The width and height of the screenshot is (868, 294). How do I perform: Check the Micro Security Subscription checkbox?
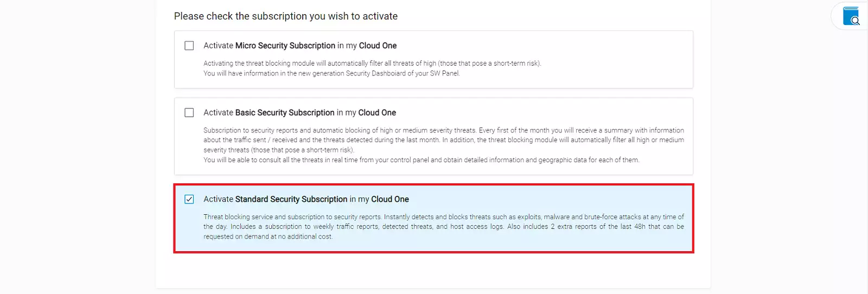coord(189,46)
